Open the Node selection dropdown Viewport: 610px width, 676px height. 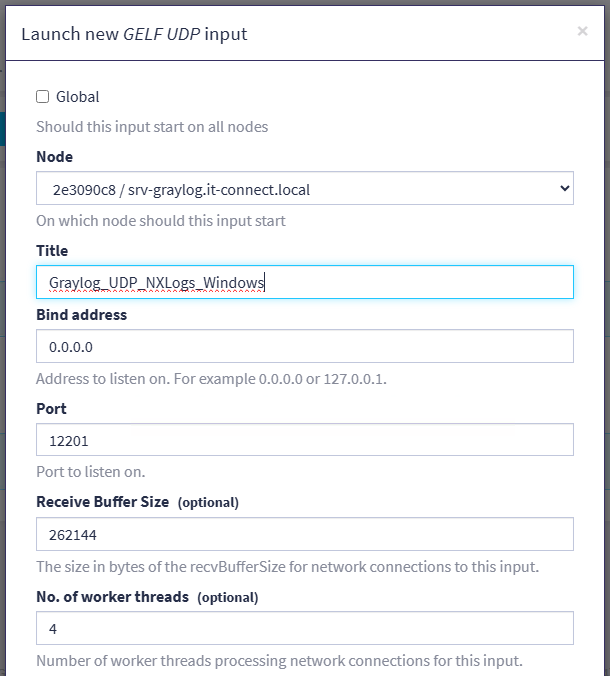point(304,188)
